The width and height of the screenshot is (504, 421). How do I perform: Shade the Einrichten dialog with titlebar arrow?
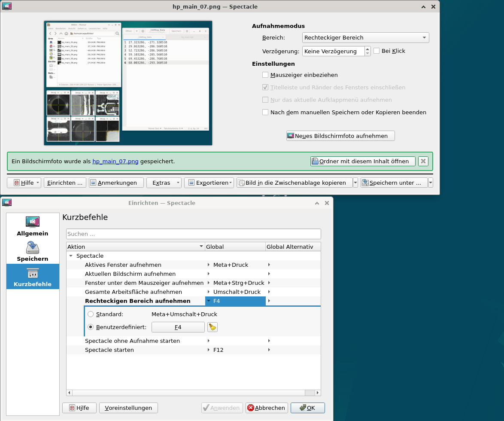317,203
